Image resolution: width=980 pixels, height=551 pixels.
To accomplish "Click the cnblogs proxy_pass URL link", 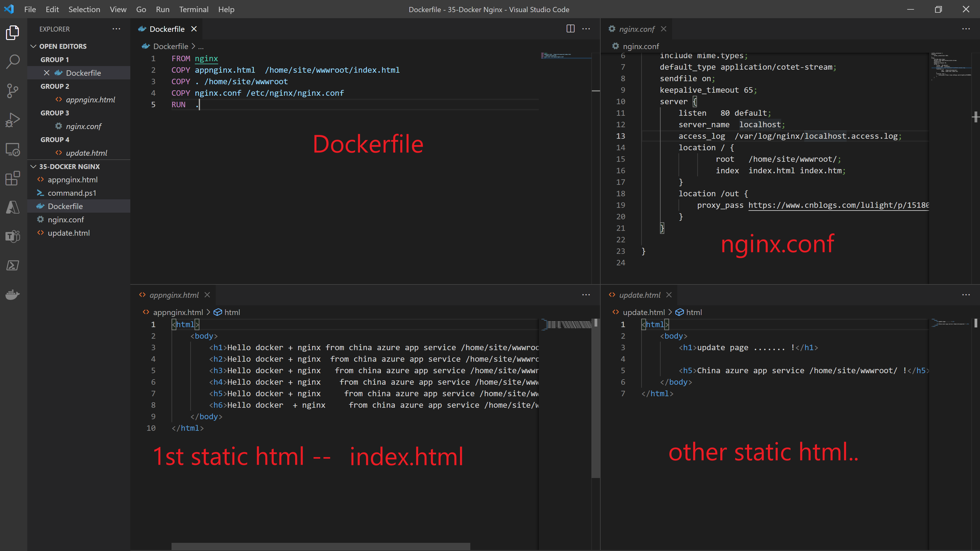I will pyautogui.click(x=838, y=205).
